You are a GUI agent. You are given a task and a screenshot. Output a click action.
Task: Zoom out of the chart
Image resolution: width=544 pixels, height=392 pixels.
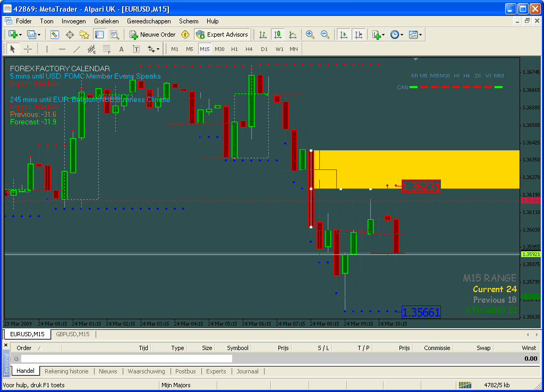click(325, 35)
